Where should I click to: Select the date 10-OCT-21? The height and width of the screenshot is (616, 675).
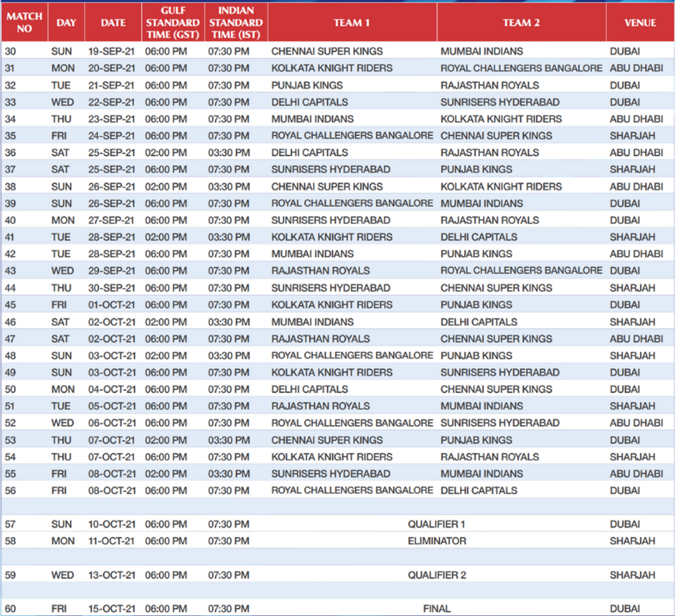tap(112, 524)
